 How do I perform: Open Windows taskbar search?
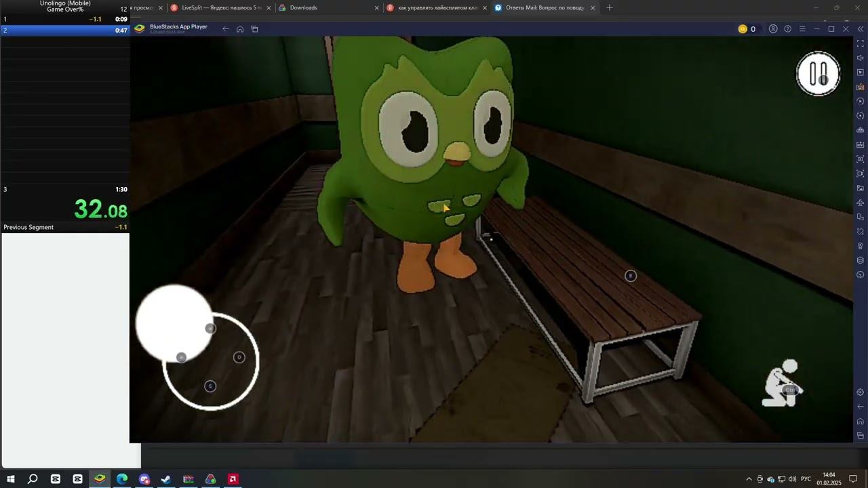[x=33, y=479]
